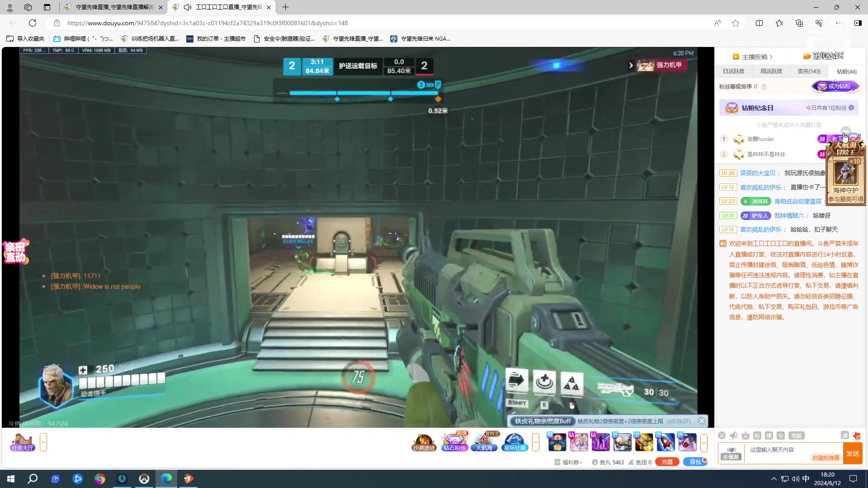868x488 pixels.
Task: Open the 钻石粉丝 activity icon
Action: click(454, 442)
